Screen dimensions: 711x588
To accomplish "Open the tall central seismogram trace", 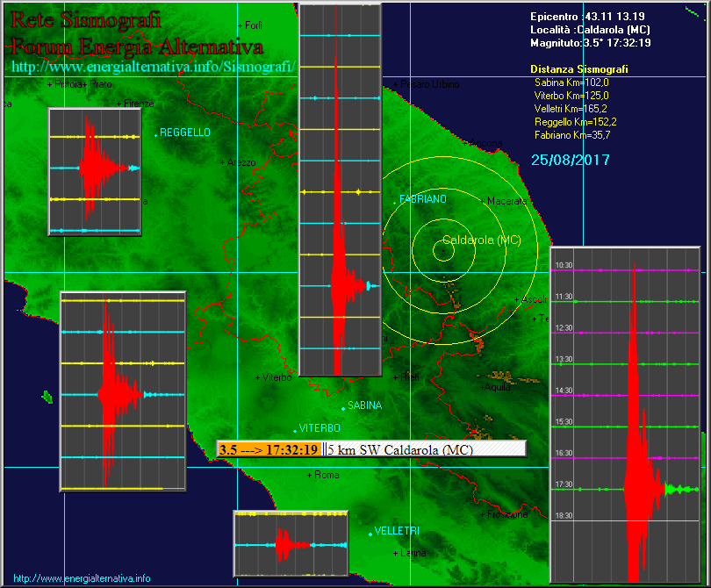I will [340, 189].
